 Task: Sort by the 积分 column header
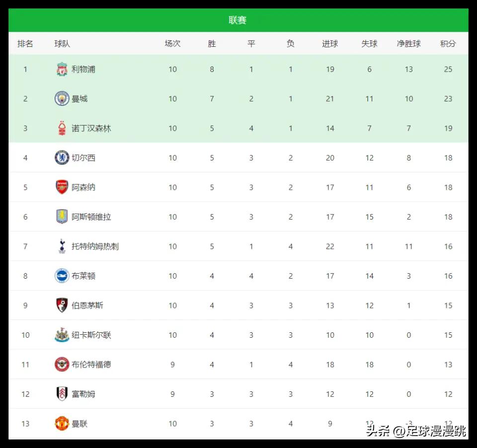[448, 44]
